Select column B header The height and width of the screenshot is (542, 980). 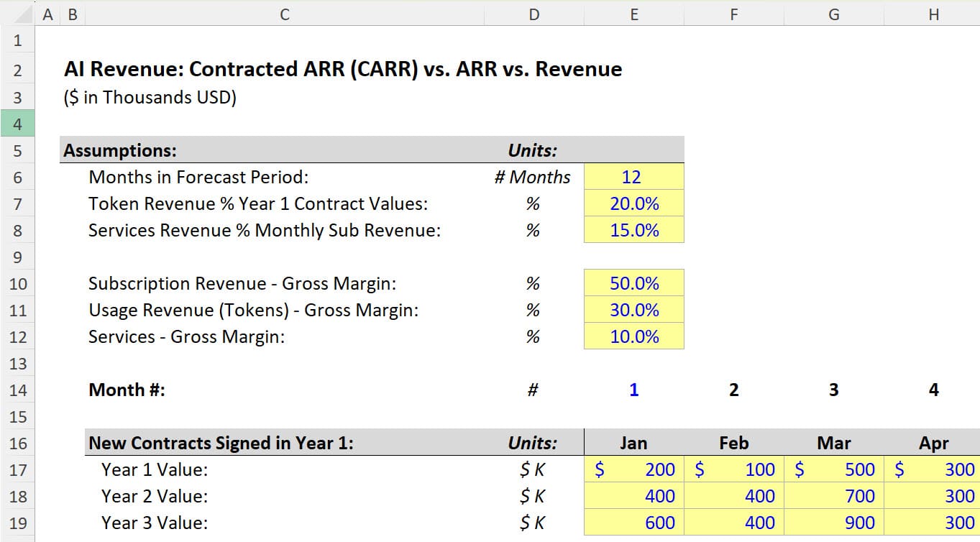point(72,14)
